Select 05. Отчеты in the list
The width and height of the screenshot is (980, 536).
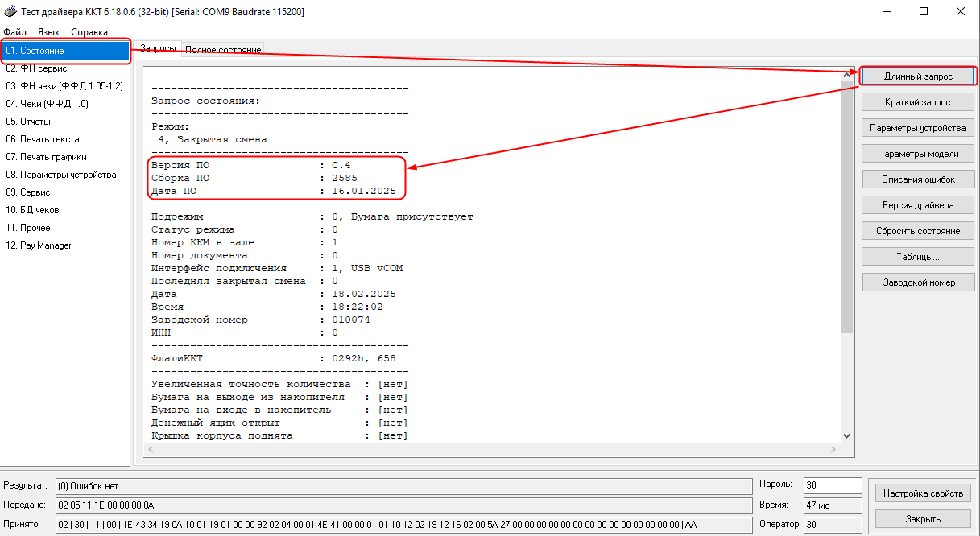coord(28,122)
